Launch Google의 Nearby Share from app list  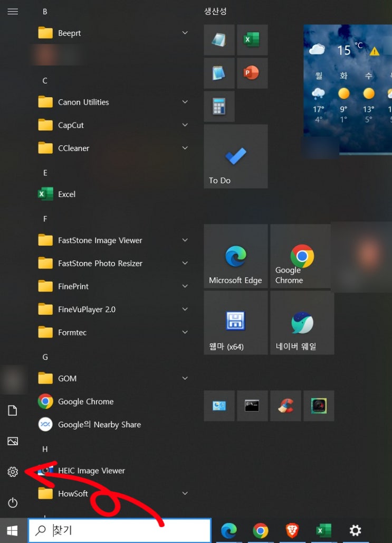99,425
